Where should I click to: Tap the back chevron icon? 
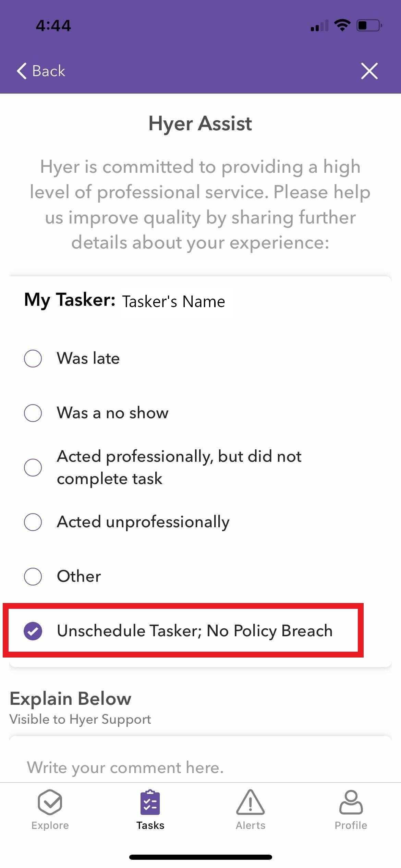(x=22, y=71)
